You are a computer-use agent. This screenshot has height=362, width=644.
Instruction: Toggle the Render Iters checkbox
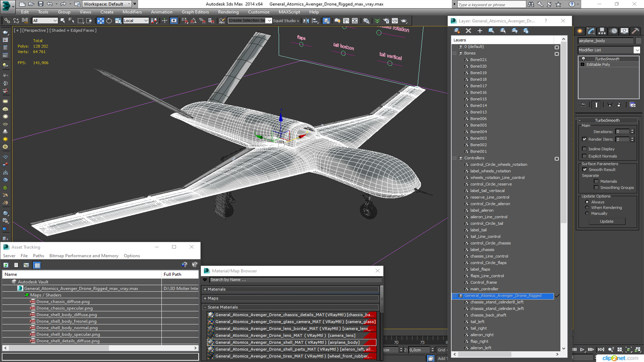click(584, 139)
